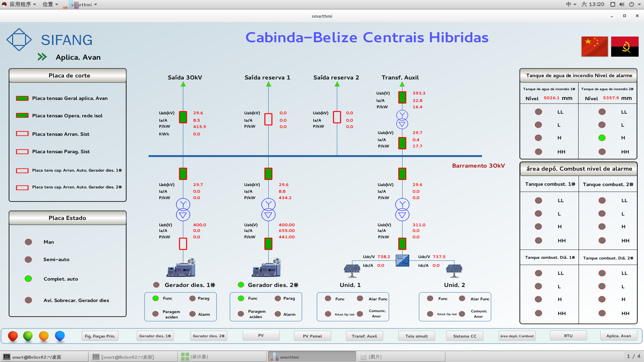
Task: Select the Semi-auto status indicator
Action: pyautogui.click(x=29, y=259)
